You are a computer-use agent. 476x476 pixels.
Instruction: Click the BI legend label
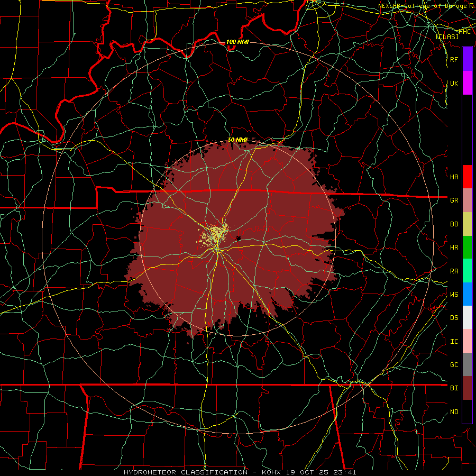click(x=454, y=388)
